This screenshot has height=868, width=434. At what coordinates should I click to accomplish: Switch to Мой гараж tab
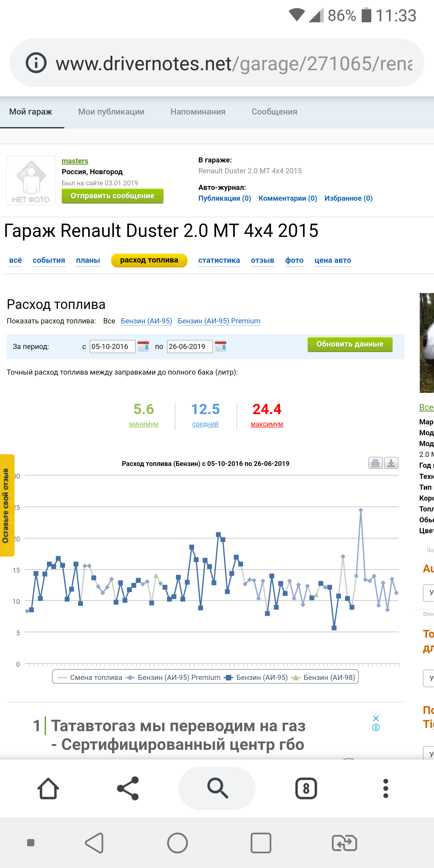pyautogui.click(x=31, y=112)
